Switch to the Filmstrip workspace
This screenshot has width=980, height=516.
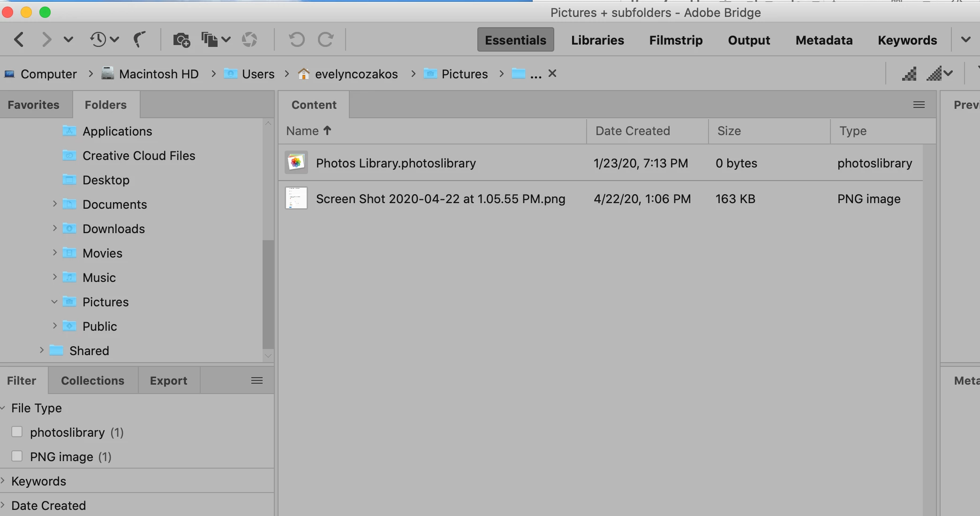[676, 40]
